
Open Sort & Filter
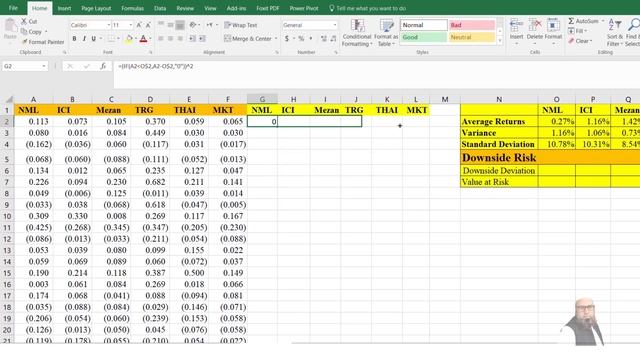[614, 33]
